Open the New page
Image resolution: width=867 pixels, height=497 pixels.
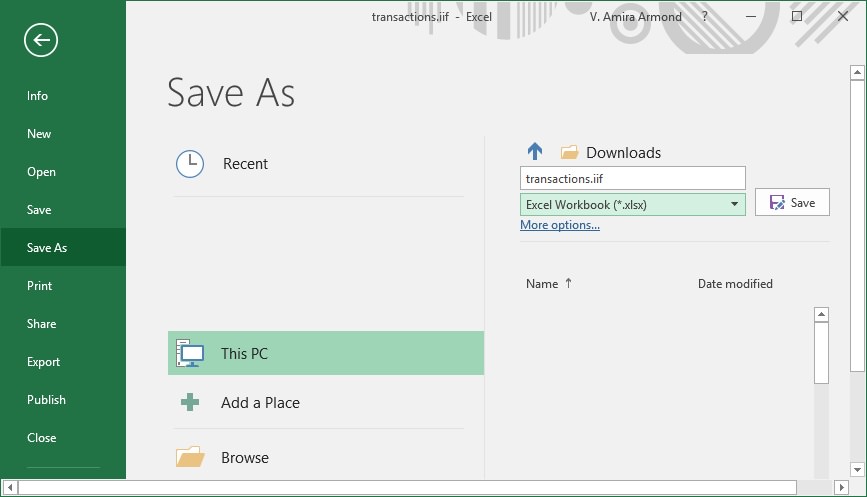point(63,134)
